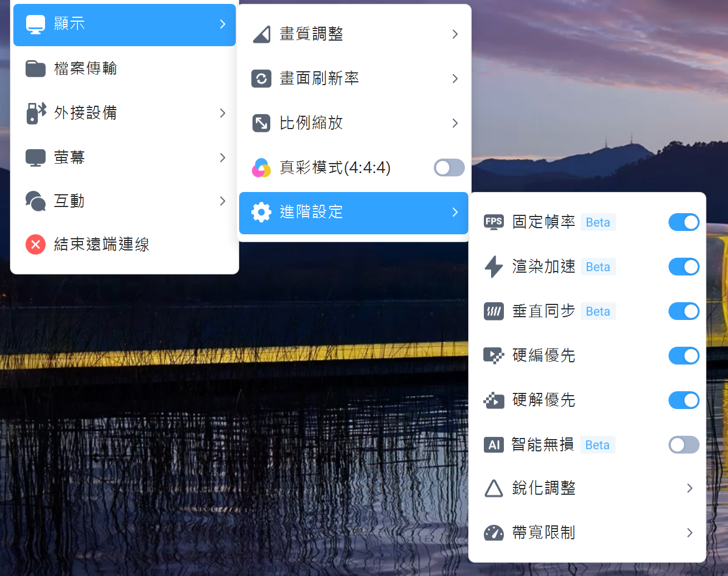Click the FPS icon beside 固定幀率
This screenshot has width=728, height=576.
point(493,222)
